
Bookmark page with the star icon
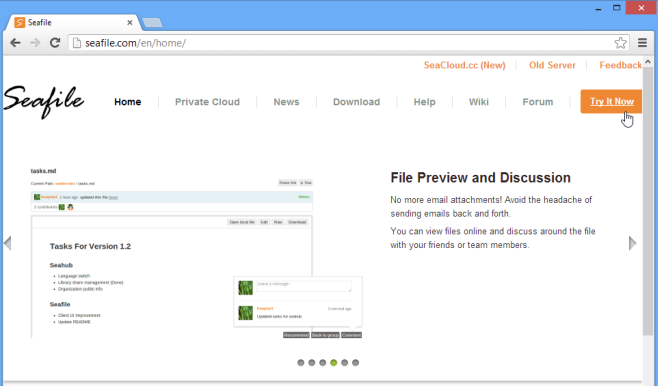click(x=620, y=43)
